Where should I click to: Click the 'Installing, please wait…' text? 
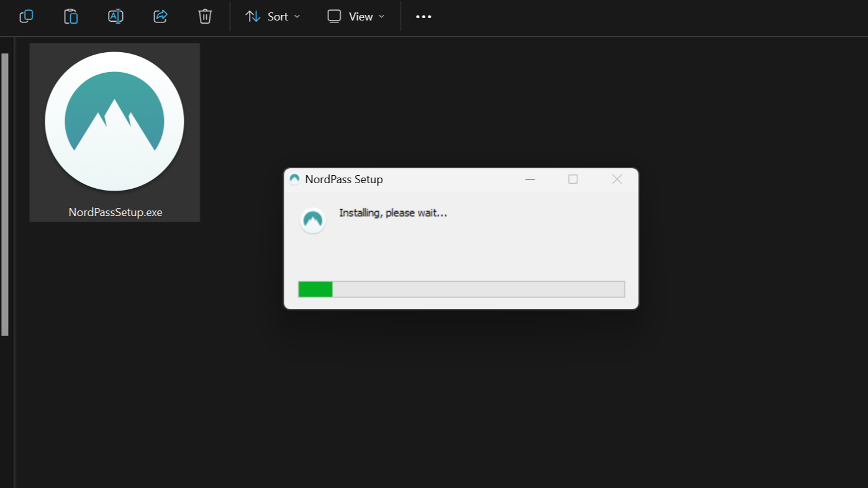(x=393, y=213)
